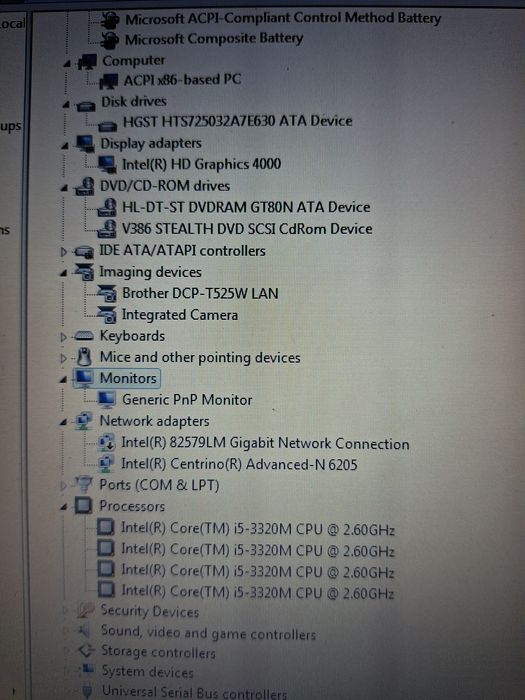The image size is (525, 700).
Task: Collapse the Imaging devices category
Action: 63,273
